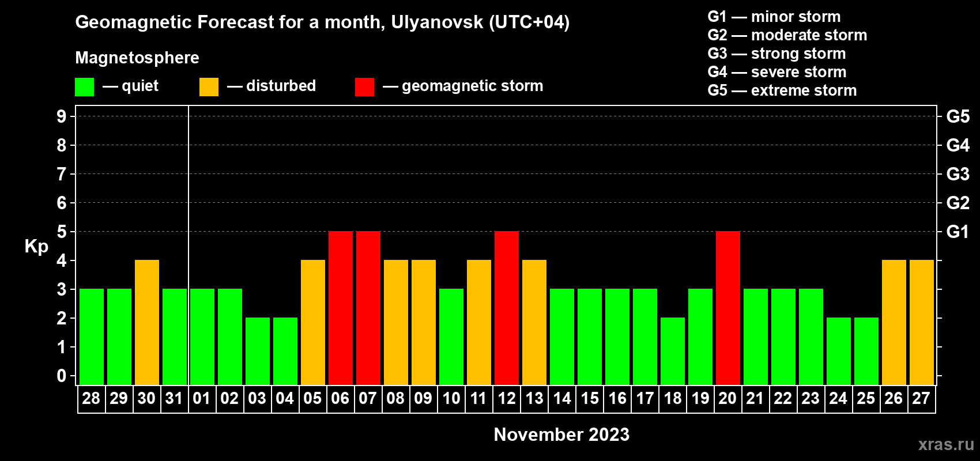Click the '— geomagnetic storm' legend label
Image resolution: width=980 pixels, height=461 pixels.
tap(463, 86)
